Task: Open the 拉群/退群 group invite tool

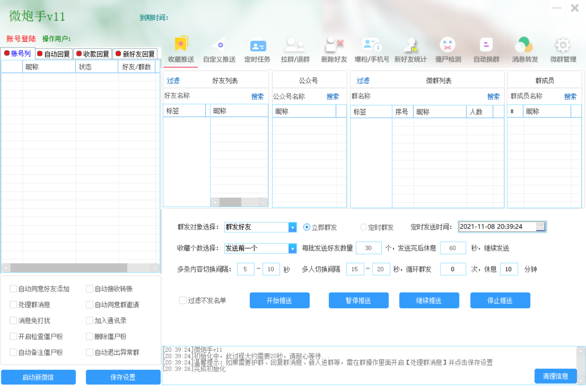Action: 295,50
